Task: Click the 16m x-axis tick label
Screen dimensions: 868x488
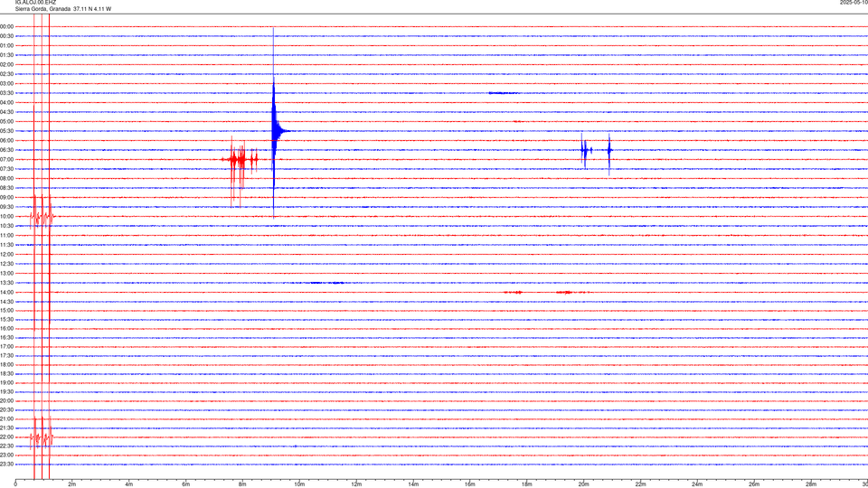Action: pos(470,484)
